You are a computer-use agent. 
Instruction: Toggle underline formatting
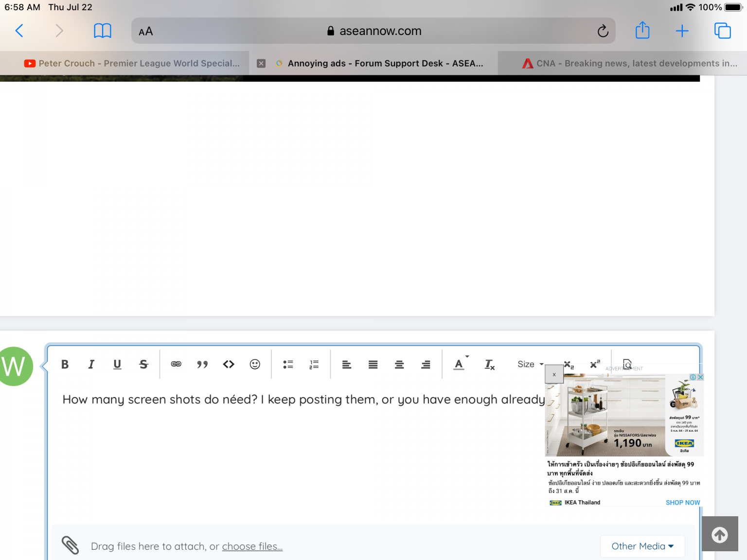[x=117, y=364]
